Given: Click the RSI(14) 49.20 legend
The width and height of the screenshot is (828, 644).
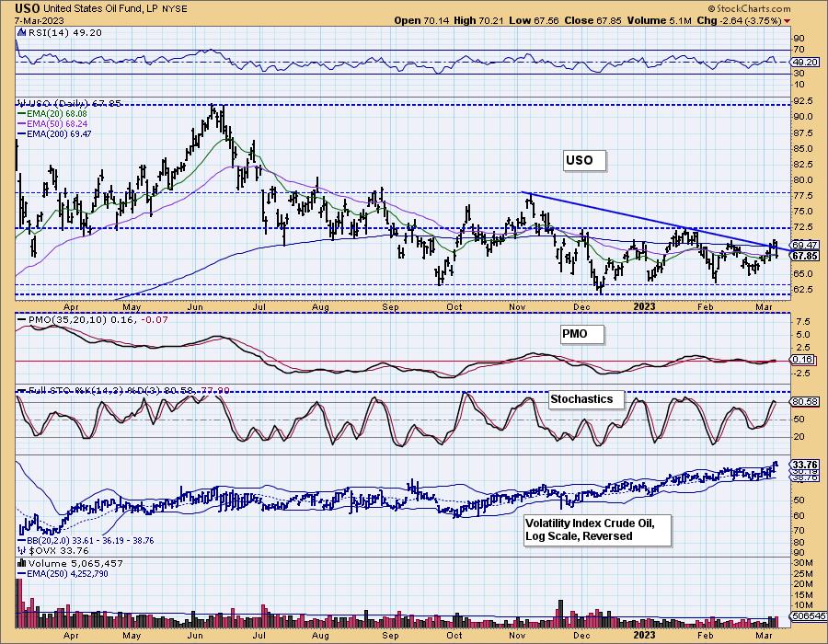Looking at the screenshot, I should point(64,33).
